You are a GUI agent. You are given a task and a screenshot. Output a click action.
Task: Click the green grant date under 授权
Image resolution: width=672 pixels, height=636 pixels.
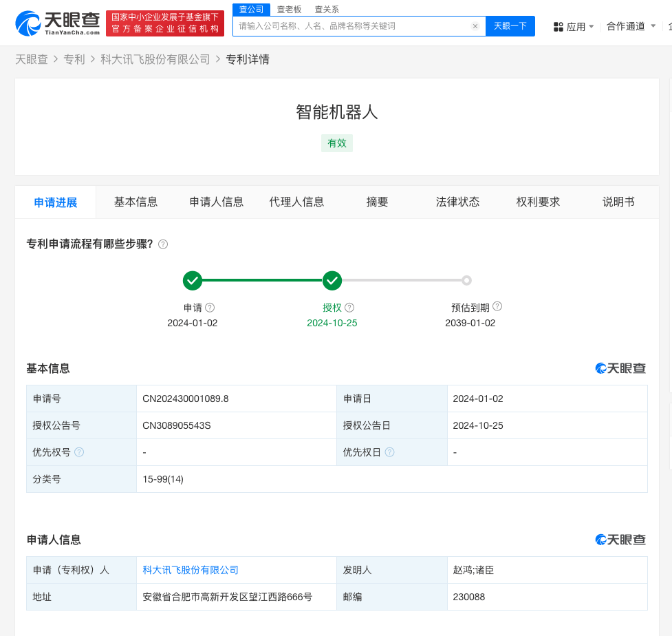coord(332,323)
